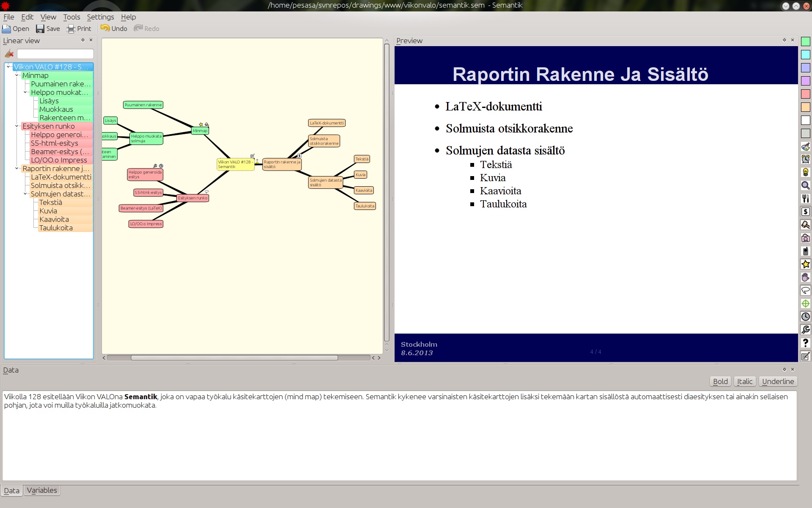
Task: Select the Minmap node on the canvas
Action: click(200, 131)
